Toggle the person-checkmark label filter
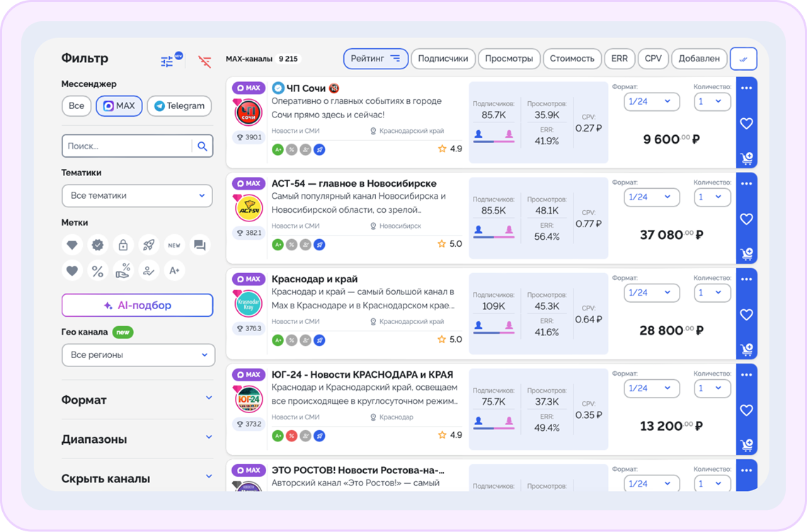Viewport: 807px width, 532px height. click(149, 271)
